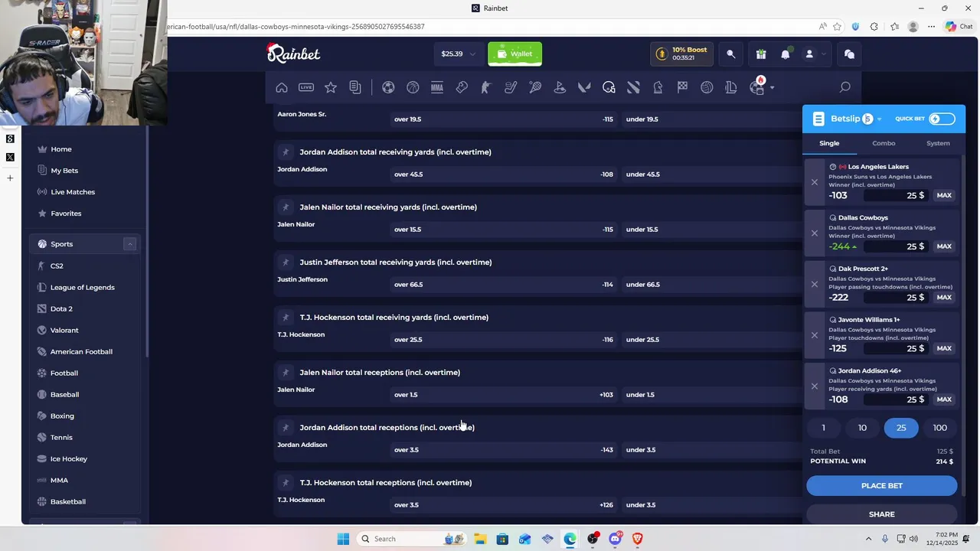Select the Dota 2 icon
Viewport: 980px width, 551px height.
tap(633, 87)
